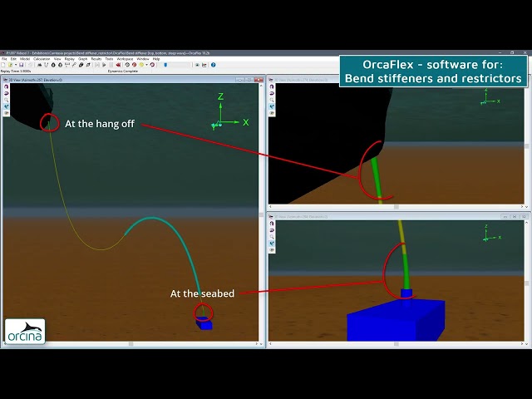532x399 pixels.
Task: Open the Help menu
Action: pos(156,59)
